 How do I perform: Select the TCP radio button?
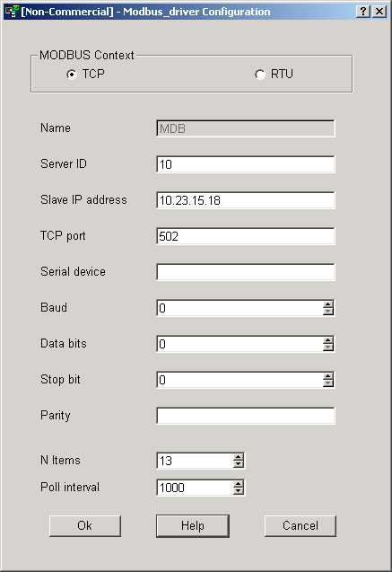click(x=72, y=75)
